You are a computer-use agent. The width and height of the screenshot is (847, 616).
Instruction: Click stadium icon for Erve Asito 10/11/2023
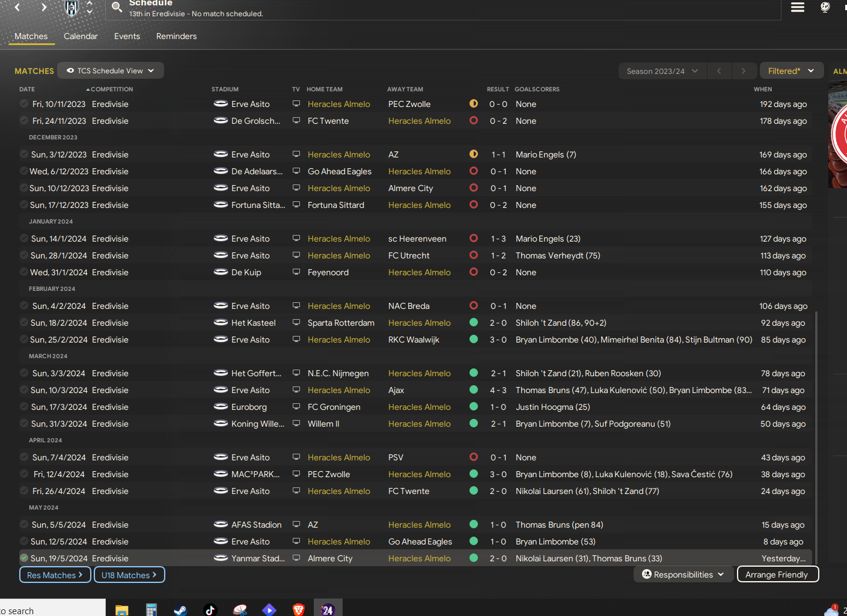click(x=221, y=104)
